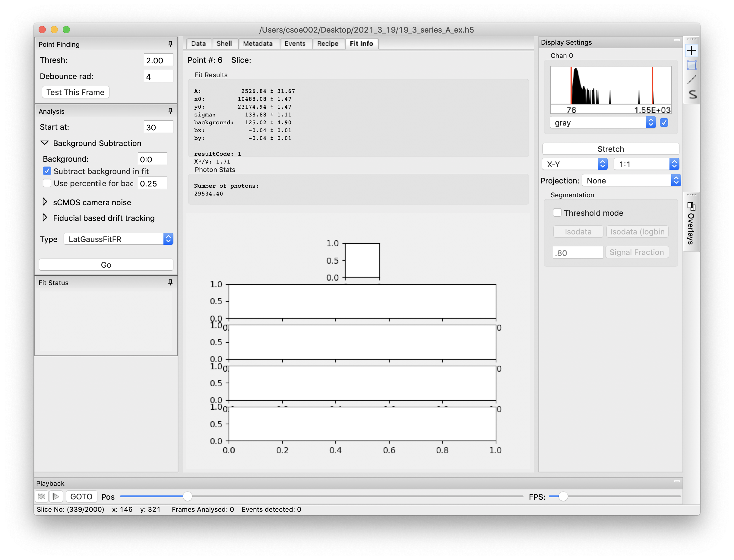
Task: Select the crosshair pointer tool
Action: pos(692,50)
